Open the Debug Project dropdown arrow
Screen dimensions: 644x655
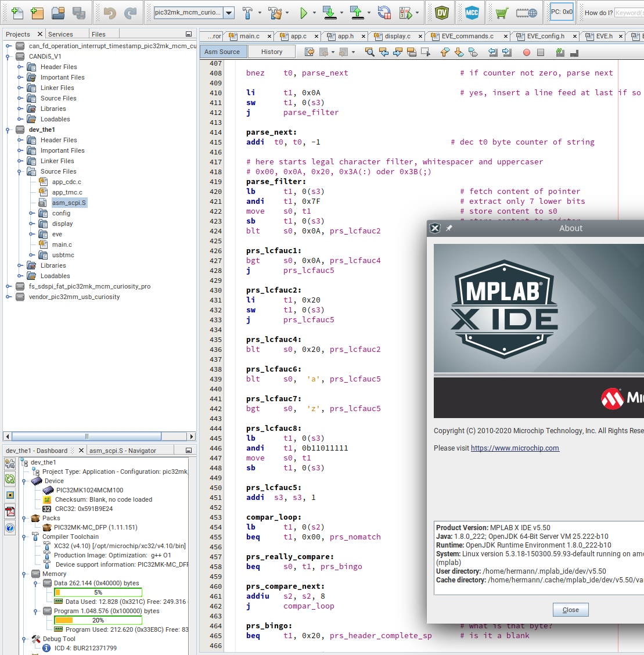tap(417, 13)
